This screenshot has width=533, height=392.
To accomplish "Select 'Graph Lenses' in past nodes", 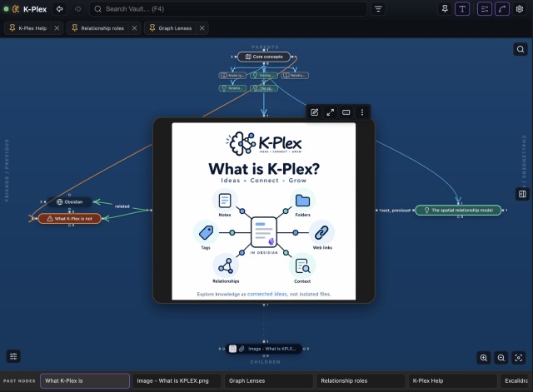I will click(x=269, y=381).
